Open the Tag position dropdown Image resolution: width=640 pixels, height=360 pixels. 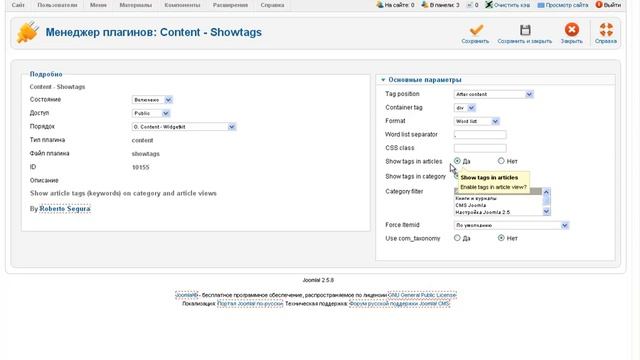coord(493,94)
